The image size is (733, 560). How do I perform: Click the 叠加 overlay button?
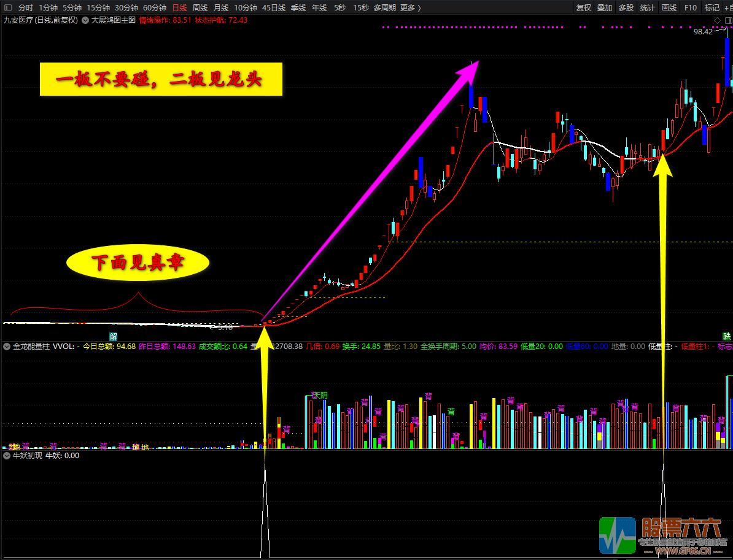pyautogui.click(x=605, y=7)
